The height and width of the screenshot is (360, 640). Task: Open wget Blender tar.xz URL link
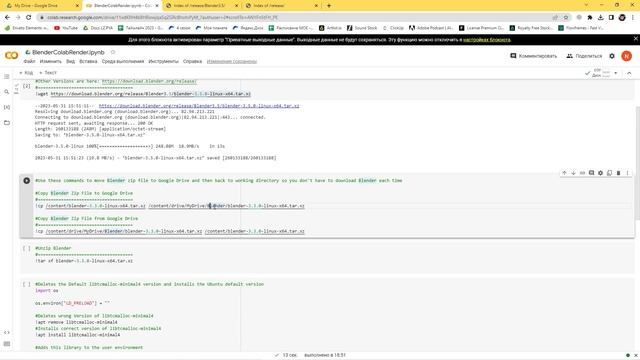tap(151, 94)
